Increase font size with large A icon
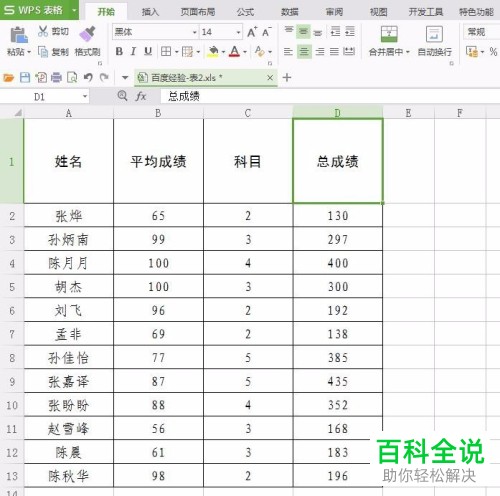 click(252, 32)
